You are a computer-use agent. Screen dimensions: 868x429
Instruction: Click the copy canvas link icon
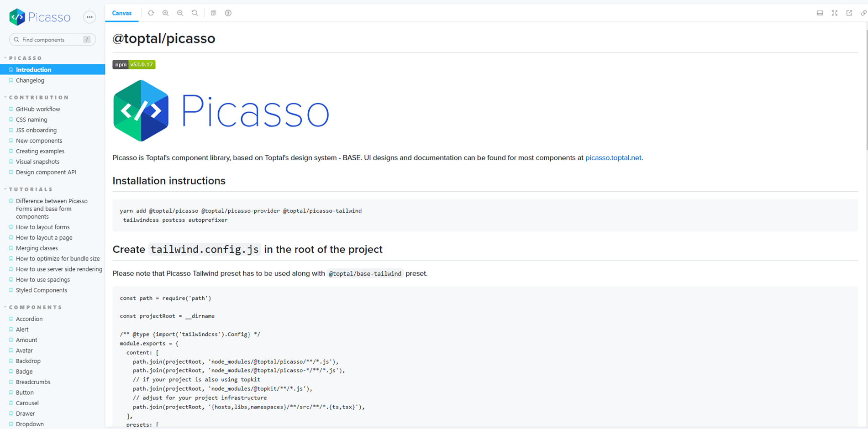click(x=863, y=13)
